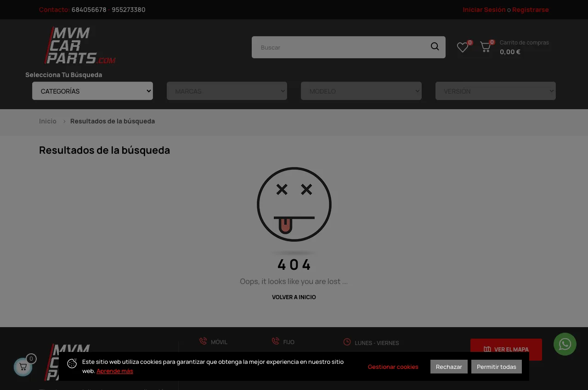This screenshot has width=588, height=390.
Task: Expand the VERSIÓN dropdown
Action: tap(496, 91)
